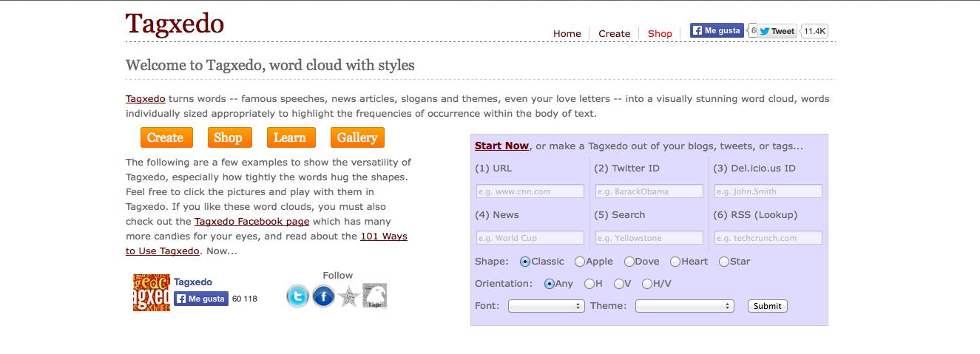Screen dimensions: 980x354
Task: Open Shop in top navigation
Action: (660, 33)
